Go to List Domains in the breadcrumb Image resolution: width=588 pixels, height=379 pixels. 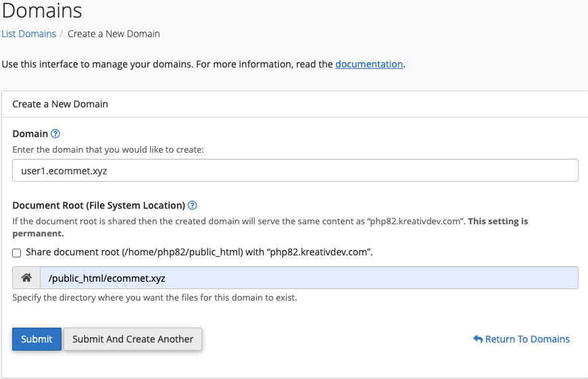28,34
